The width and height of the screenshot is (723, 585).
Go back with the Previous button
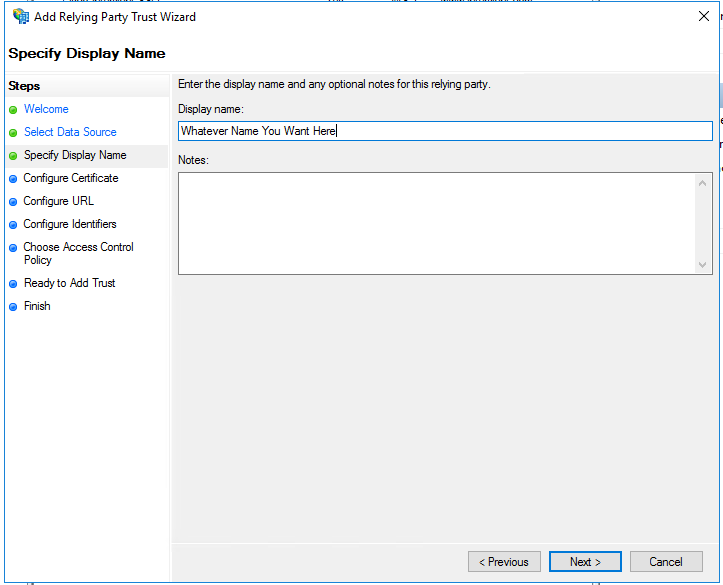[504, 562]
